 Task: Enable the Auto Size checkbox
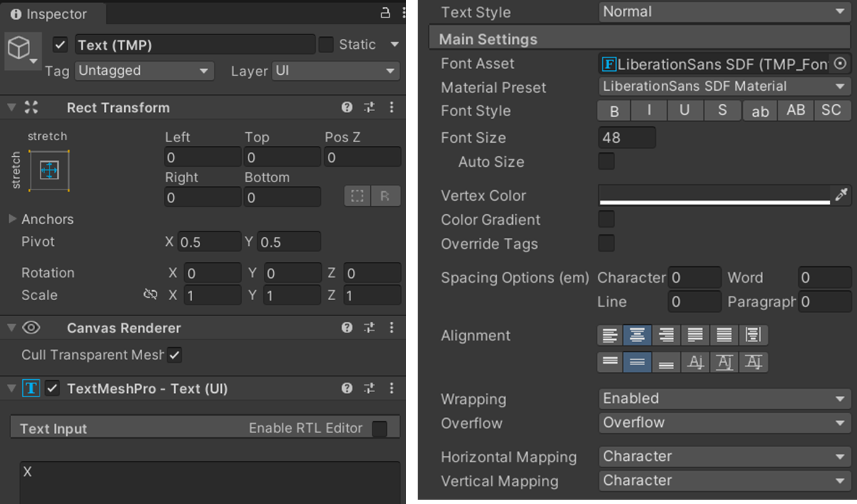coord(607,162)
